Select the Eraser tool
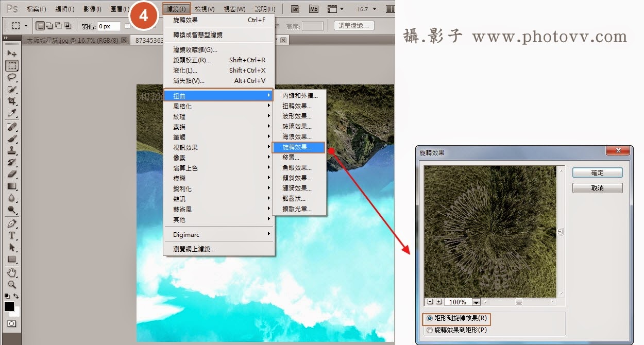 click(12, 174)
